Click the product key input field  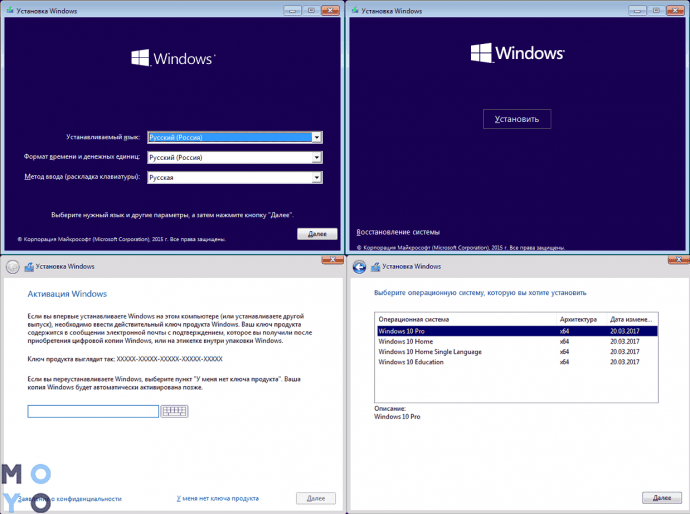[93, 411]
